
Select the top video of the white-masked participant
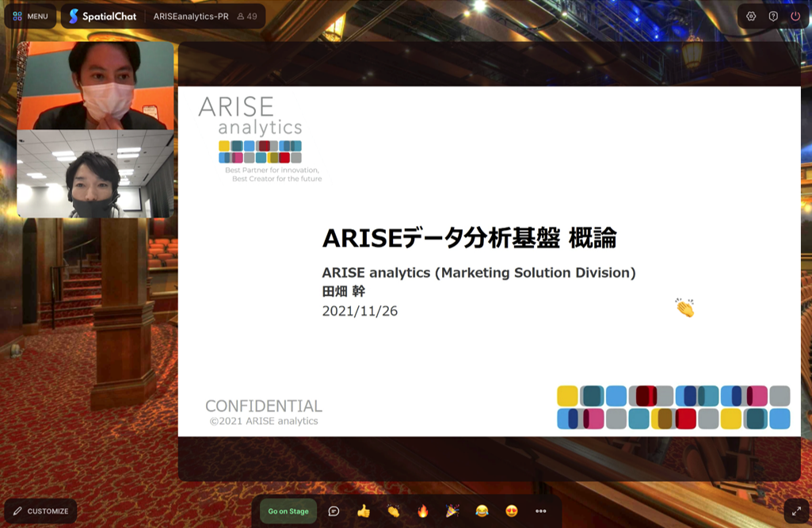pyautogui.click(x=95, y=86)
